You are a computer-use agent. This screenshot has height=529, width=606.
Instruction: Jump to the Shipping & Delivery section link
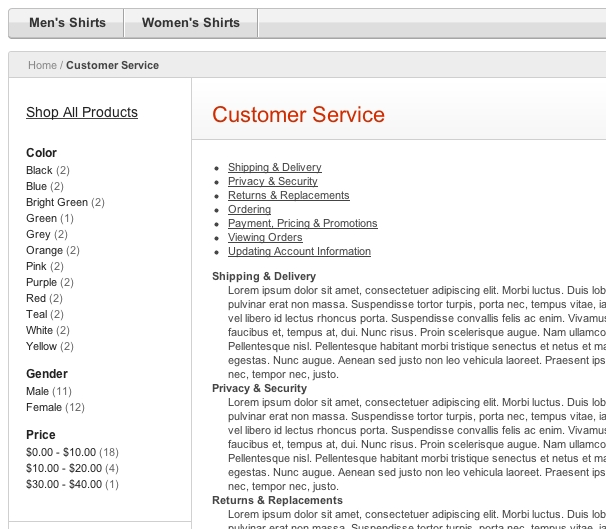point(274,167)
